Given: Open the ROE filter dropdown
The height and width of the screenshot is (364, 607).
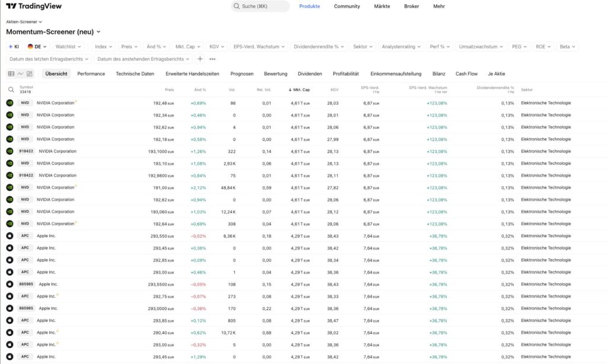Looking at the screenshot, I should [543, 46].
